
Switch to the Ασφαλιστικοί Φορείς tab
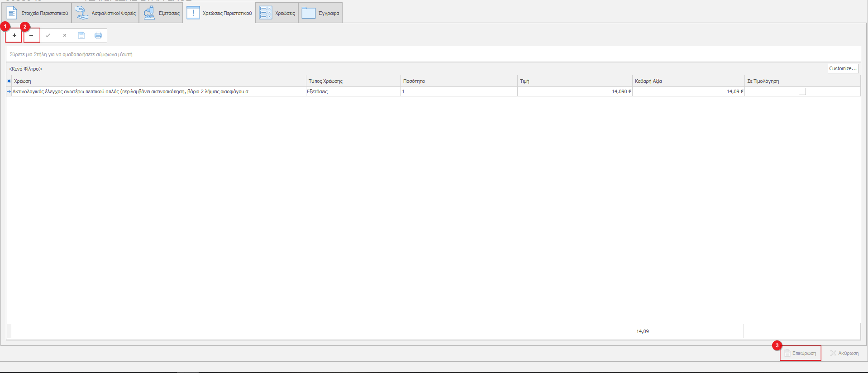[x=106, y=13]
